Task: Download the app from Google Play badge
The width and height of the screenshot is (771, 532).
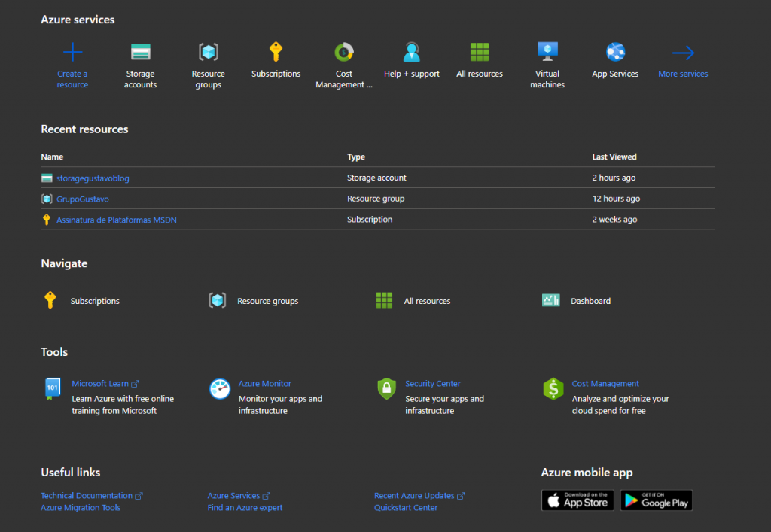Action: coord(656,500)
